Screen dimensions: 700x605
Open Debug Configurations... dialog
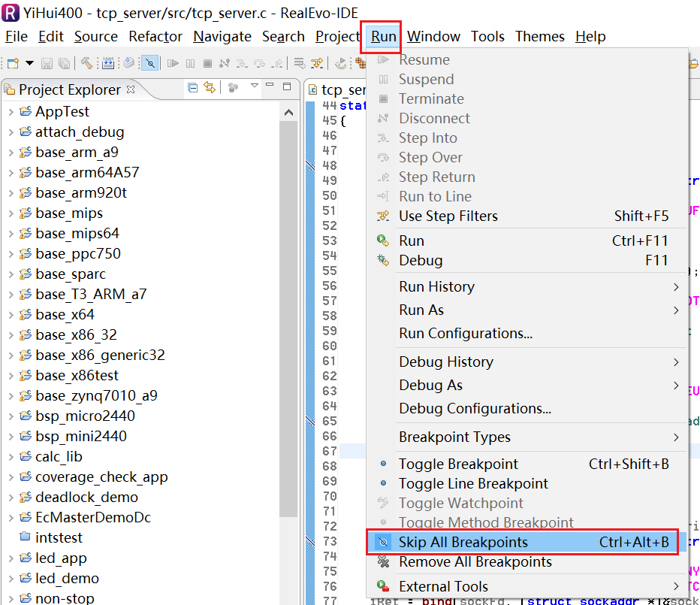(527, 409)
